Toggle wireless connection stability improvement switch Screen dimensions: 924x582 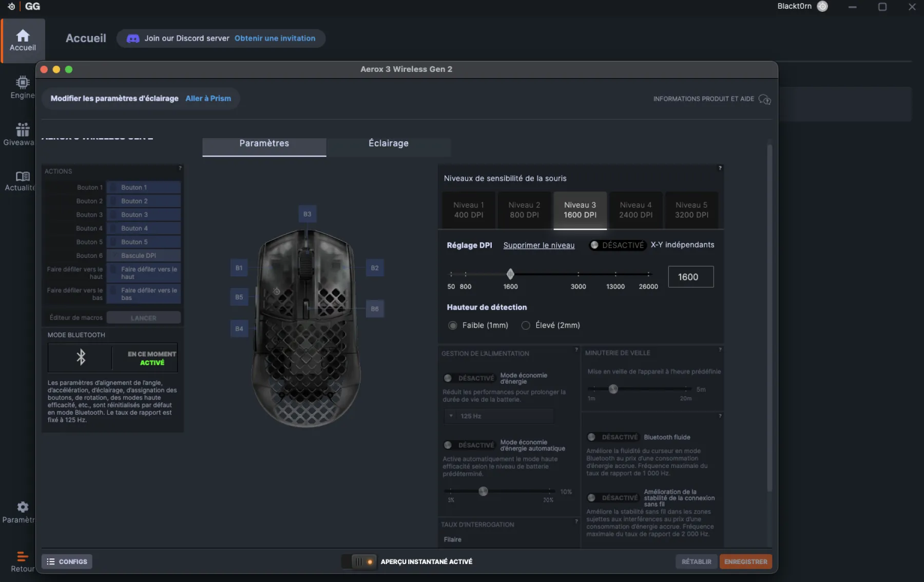[x=612, y=498]
